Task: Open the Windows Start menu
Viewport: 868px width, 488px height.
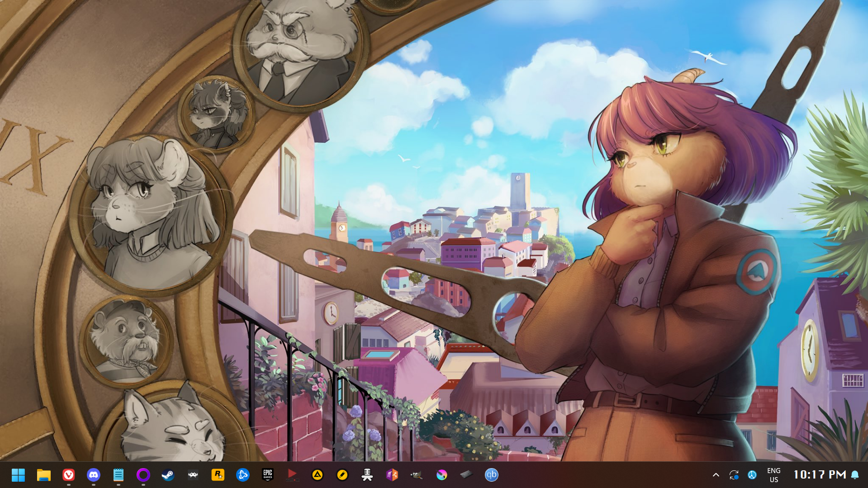Action: tap(18, 475)
